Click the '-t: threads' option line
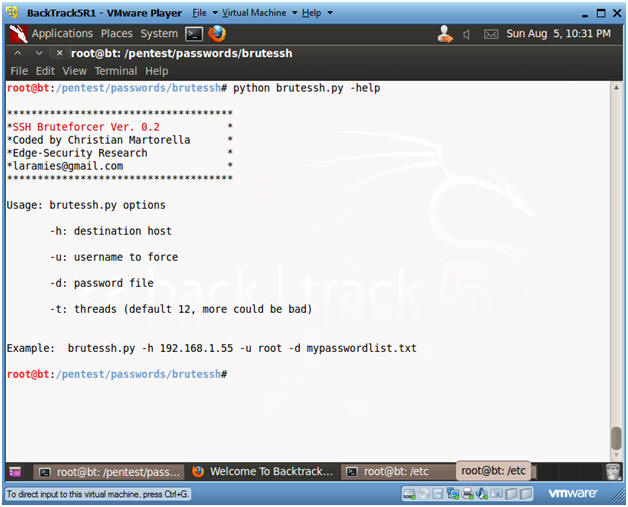 pyautogui.click(x=181, y=309)
